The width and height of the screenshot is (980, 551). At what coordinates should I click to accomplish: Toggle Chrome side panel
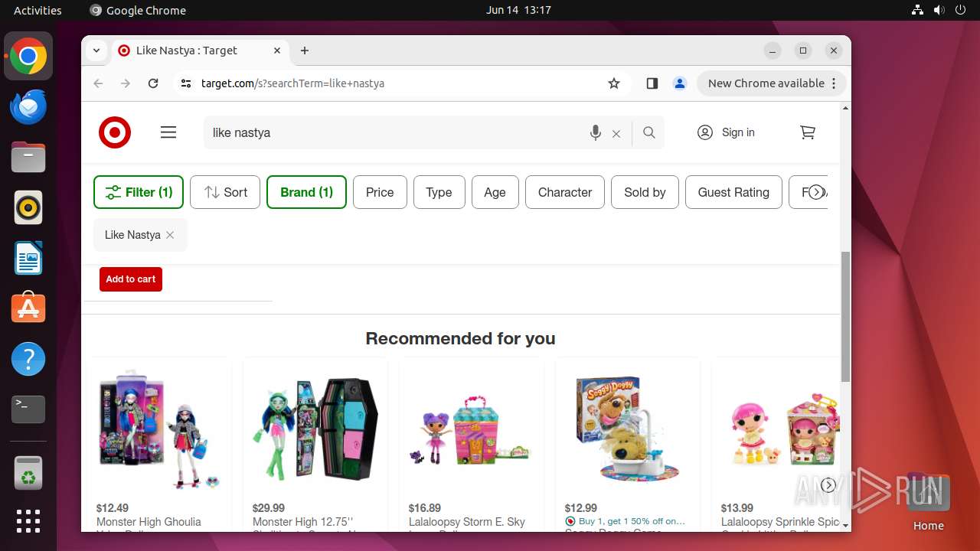tap(652, 83)
